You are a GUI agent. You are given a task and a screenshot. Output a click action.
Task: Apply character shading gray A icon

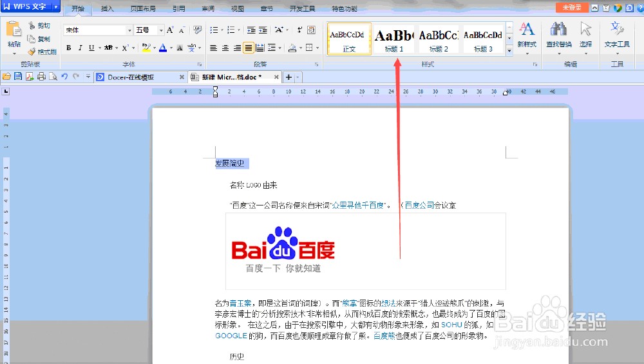point(180,48)
